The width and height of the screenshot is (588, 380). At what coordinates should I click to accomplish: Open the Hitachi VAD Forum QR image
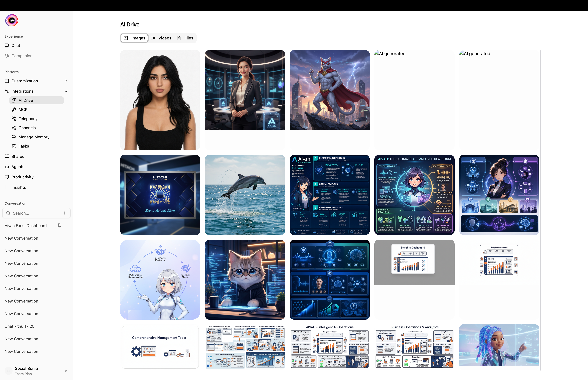(x=160, y=195)
